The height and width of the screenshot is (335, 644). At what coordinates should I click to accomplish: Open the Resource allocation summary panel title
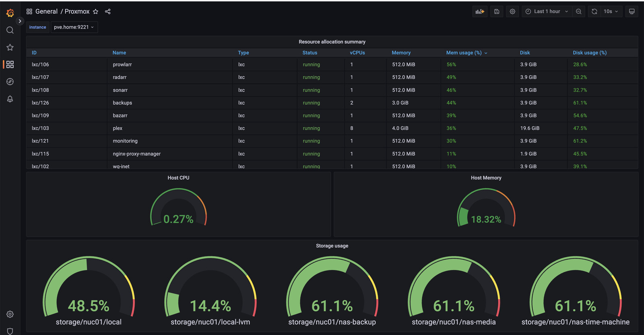[x=332, y=42]
